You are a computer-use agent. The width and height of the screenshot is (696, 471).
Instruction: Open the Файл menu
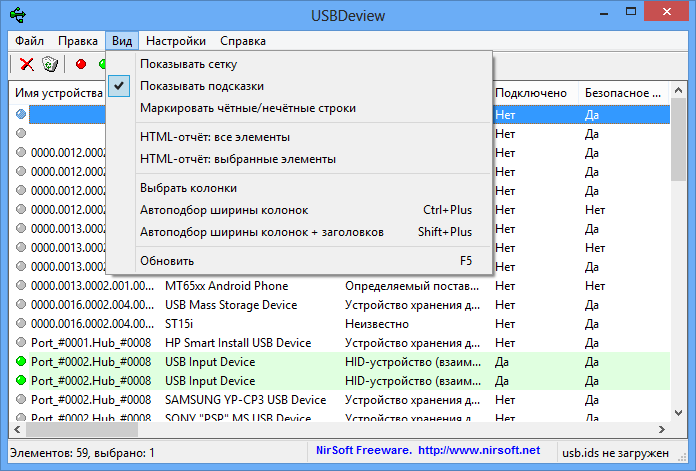coord(29,41)
